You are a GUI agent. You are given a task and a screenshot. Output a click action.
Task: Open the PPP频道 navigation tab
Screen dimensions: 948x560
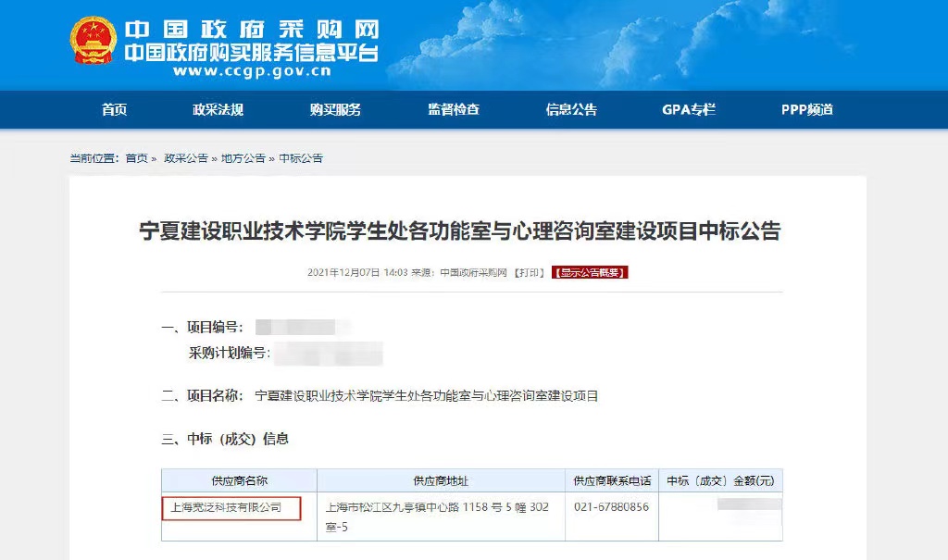[x=807, y=109]
